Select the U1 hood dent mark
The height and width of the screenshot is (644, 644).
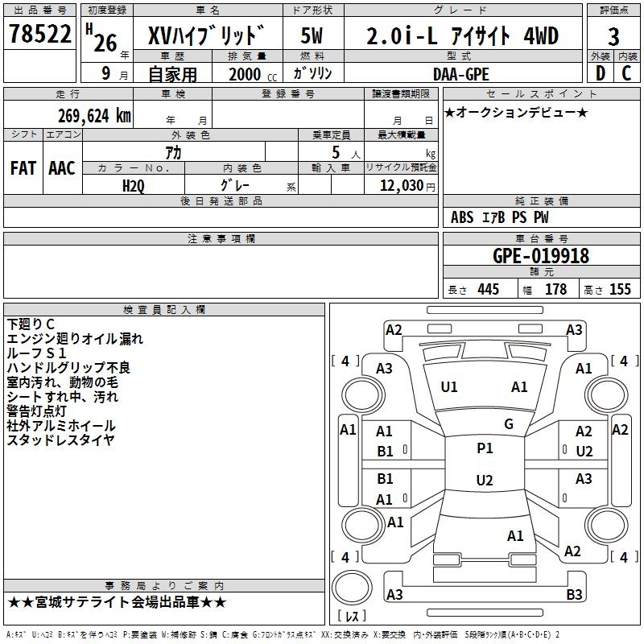(x=449, y=387)
